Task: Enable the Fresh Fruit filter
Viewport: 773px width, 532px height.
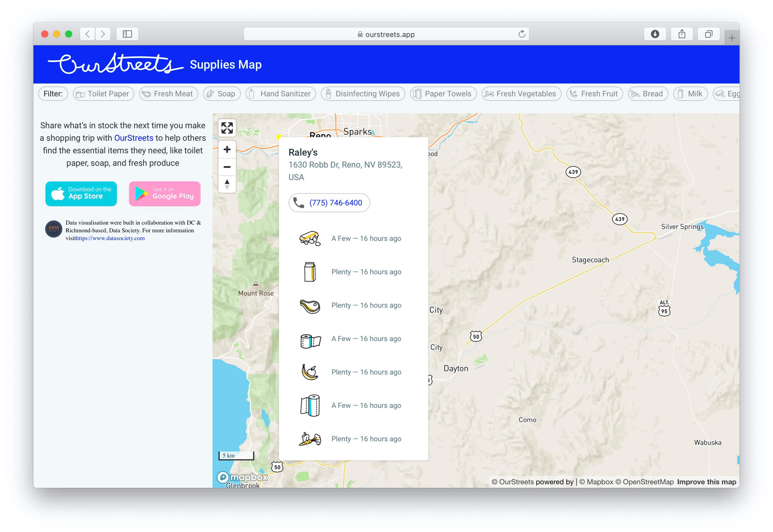Action: tap(595, 94)
